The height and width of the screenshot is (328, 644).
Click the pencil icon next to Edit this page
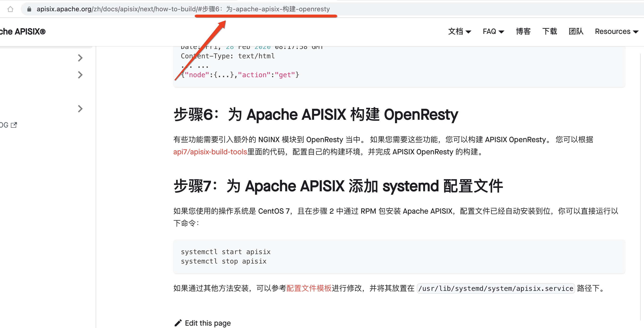coord(178,323)
